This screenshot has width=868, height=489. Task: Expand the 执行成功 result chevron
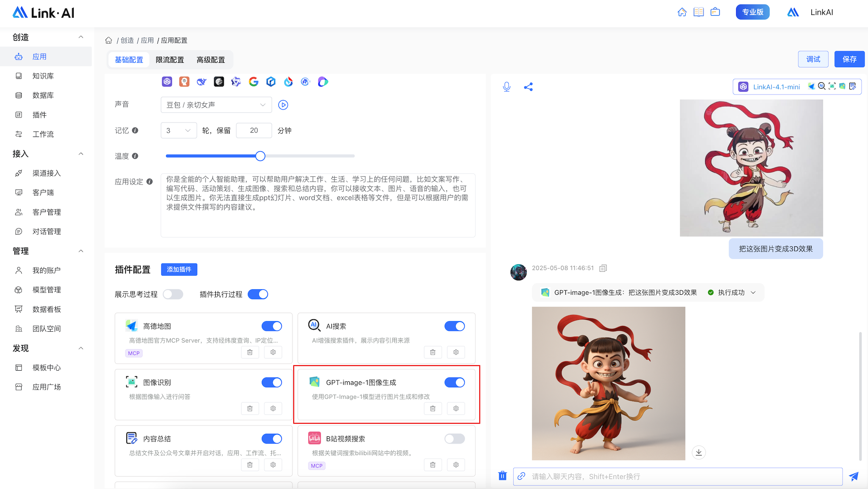(x=753, y=293)
